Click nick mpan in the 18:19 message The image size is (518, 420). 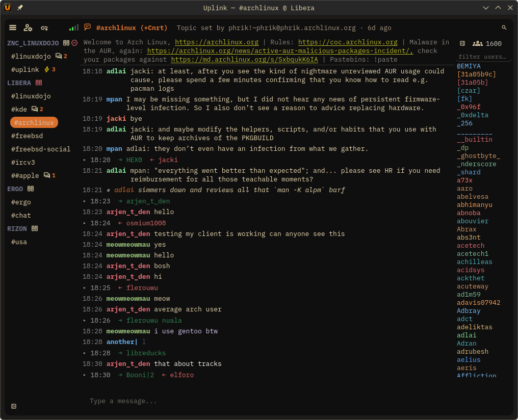click(114, 99)
